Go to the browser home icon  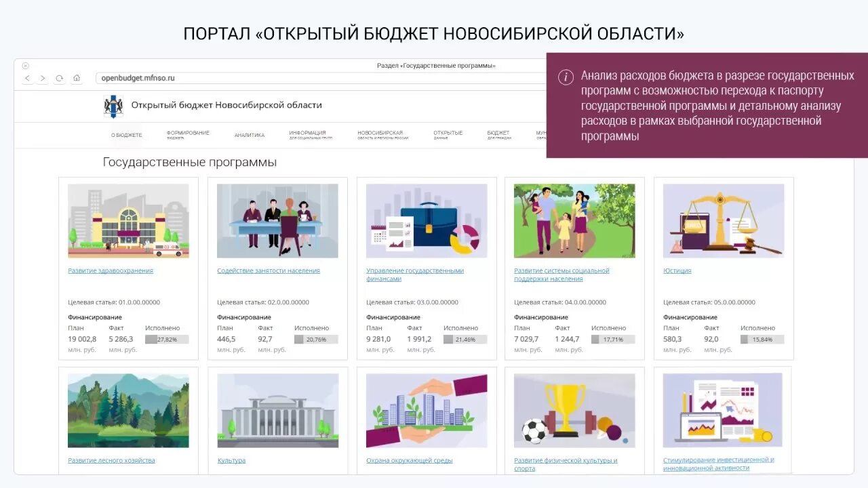point(77,78)
